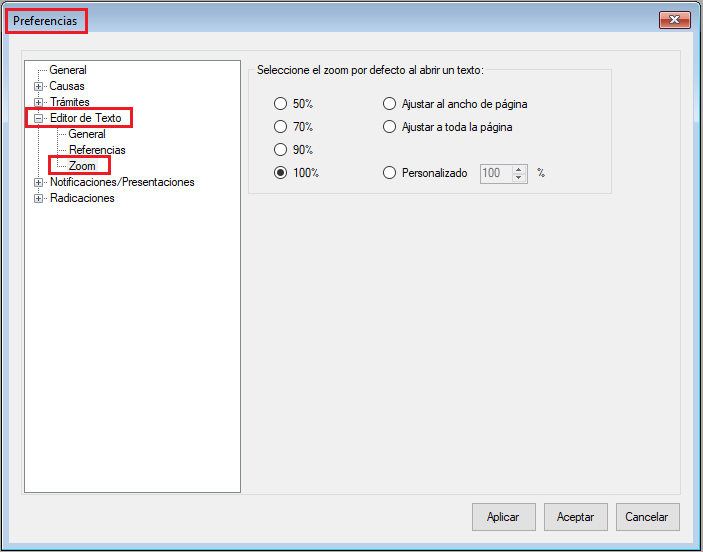The width and height of the screenshot is (703, 552).
Task: Click the Cancelar button
Action: 647,517
